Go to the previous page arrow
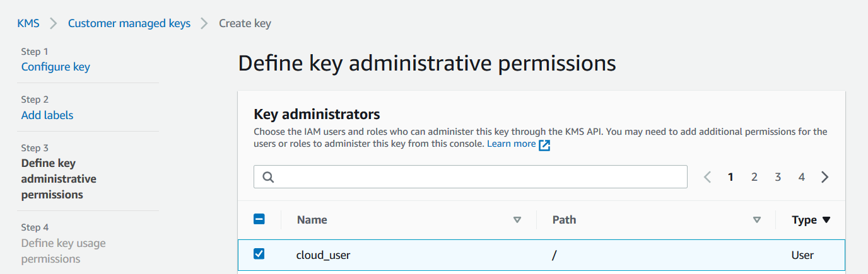This screenshot has height=274, width=868. (x=707, y=177)
